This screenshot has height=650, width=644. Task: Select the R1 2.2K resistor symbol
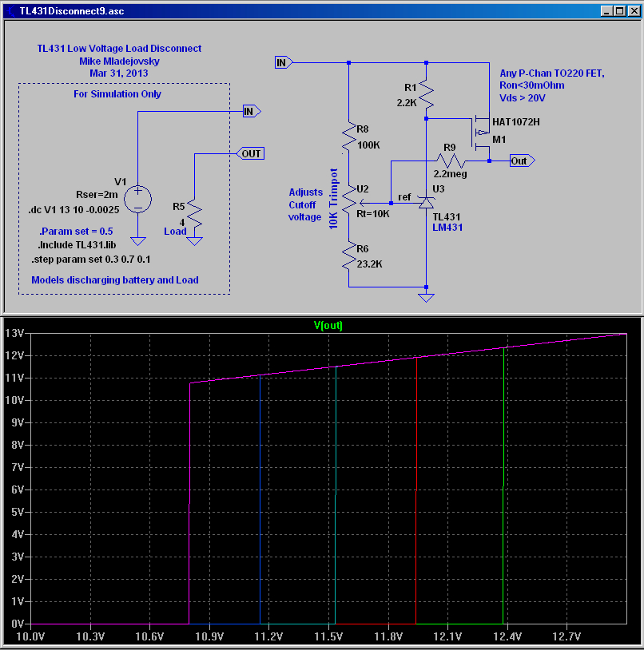pos(427,95)
